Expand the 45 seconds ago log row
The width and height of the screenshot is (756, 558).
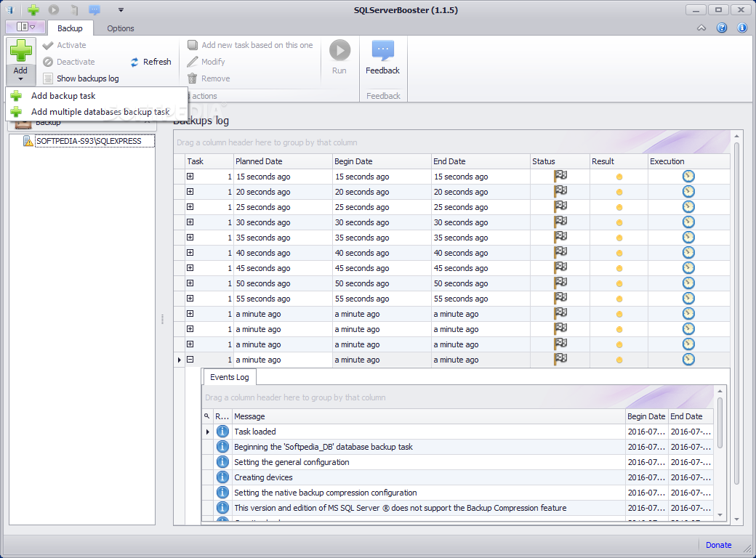[190, 268]
